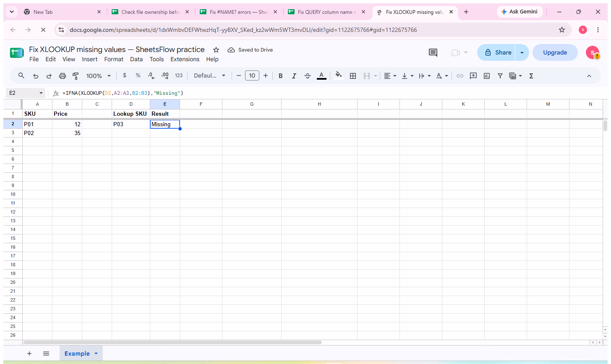This screenshot has width=611, height=364.
Task: Collapse the toolbar with the chevron
Action: pos(589,76)
